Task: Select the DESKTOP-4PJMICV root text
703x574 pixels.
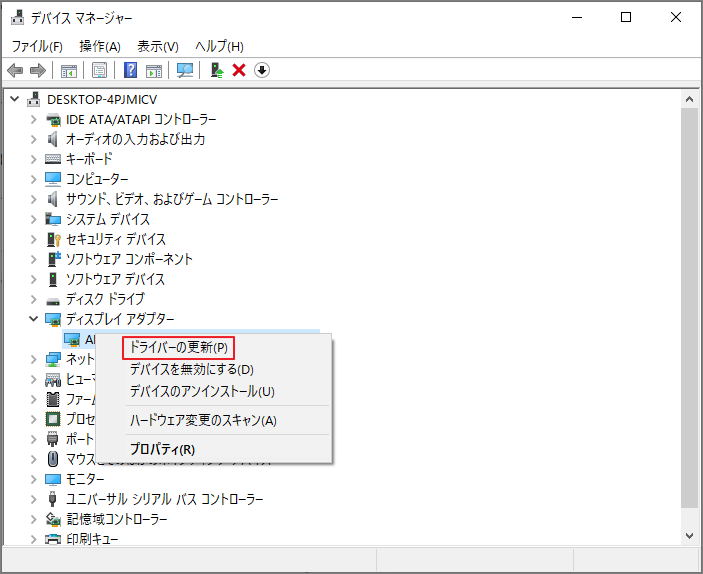Action: [102, 100]
